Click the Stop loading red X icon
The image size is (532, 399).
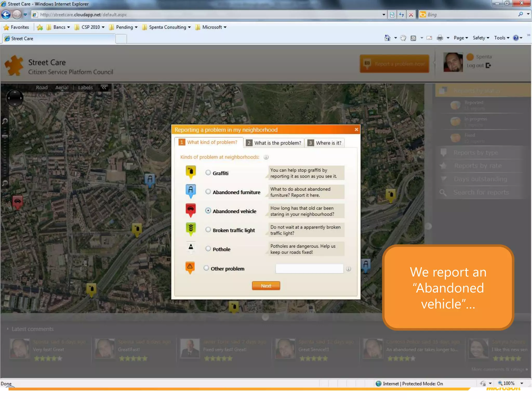[411, 15]
